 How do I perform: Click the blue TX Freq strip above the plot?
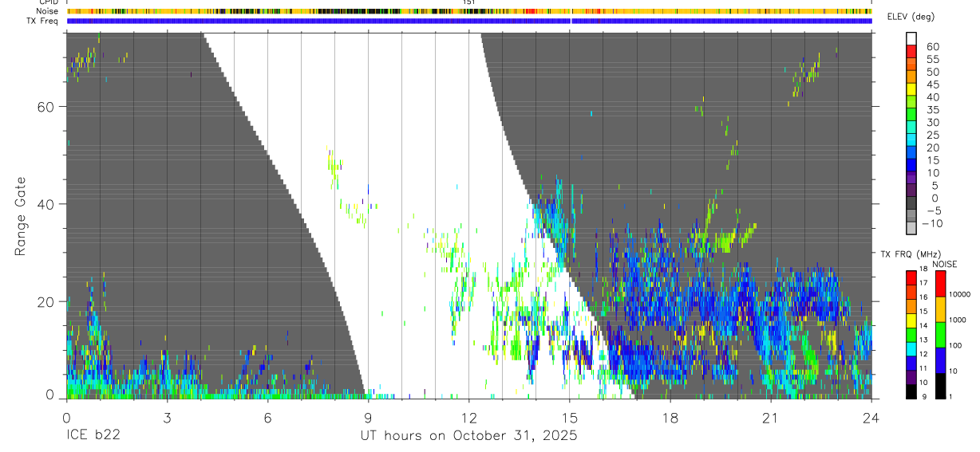(469, 21)
